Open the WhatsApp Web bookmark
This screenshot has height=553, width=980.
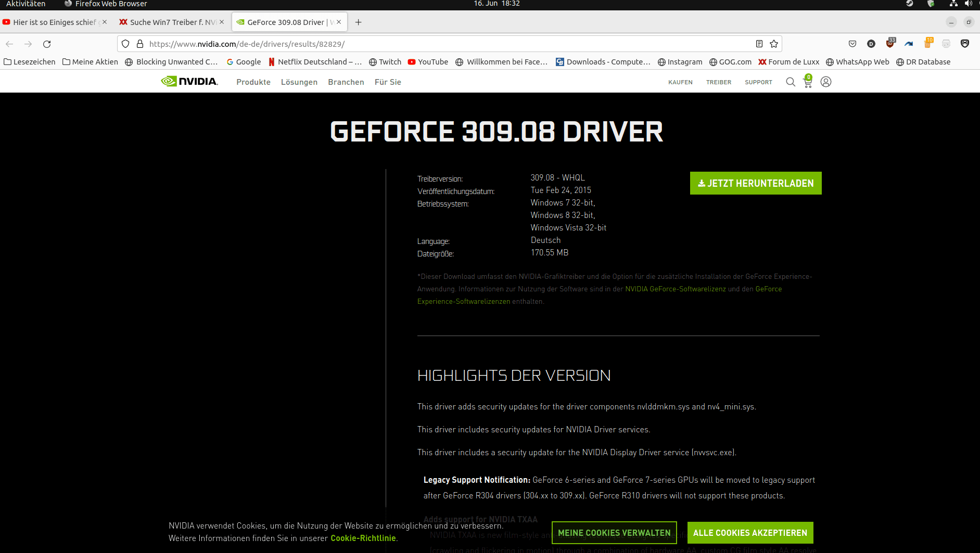[858, 62]
